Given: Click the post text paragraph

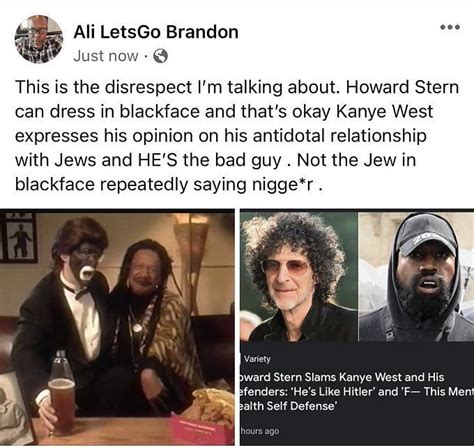Looking at the screenshot, I should [237, 136].
